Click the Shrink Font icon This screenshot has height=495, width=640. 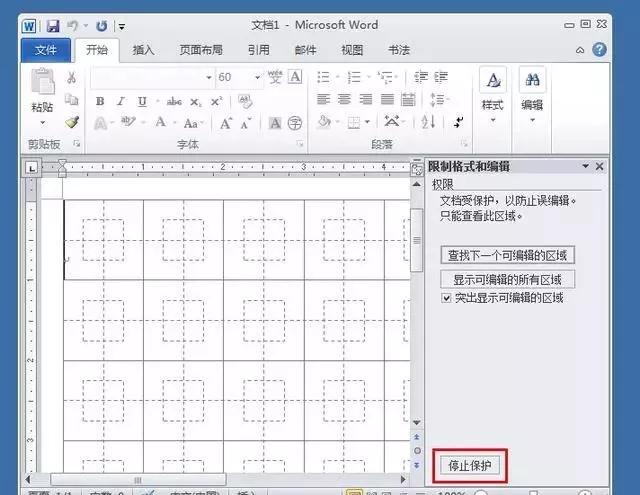[246, 123]
